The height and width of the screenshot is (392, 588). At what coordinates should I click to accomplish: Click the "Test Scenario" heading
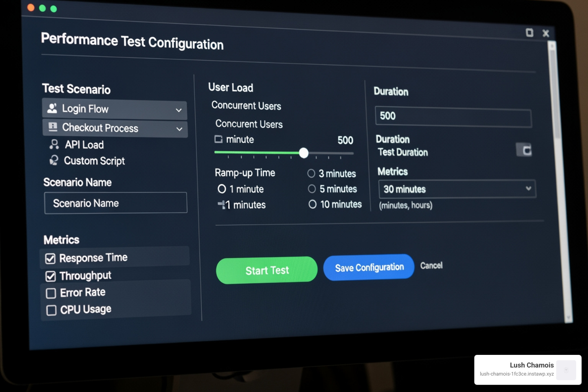tap(77, 89)
